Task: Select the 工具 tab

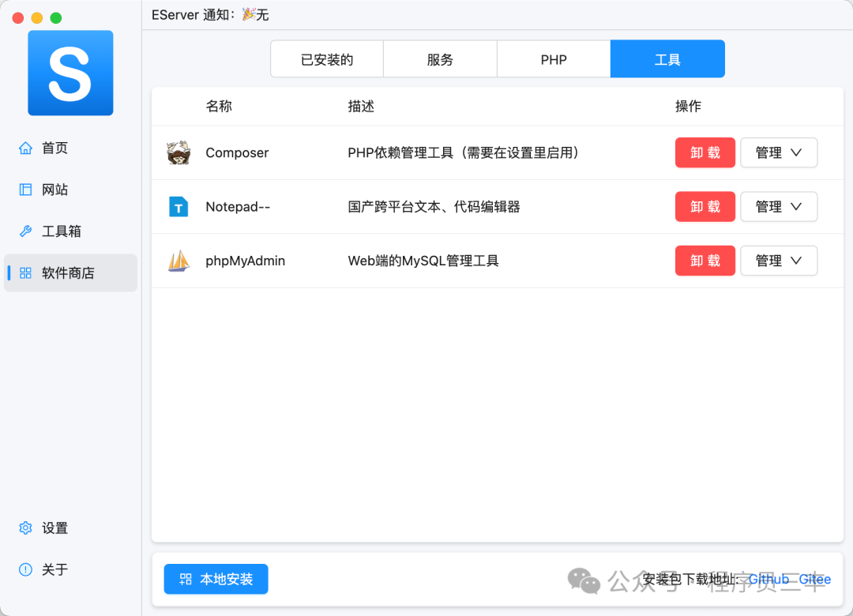Action: click(x=667, y=58)
